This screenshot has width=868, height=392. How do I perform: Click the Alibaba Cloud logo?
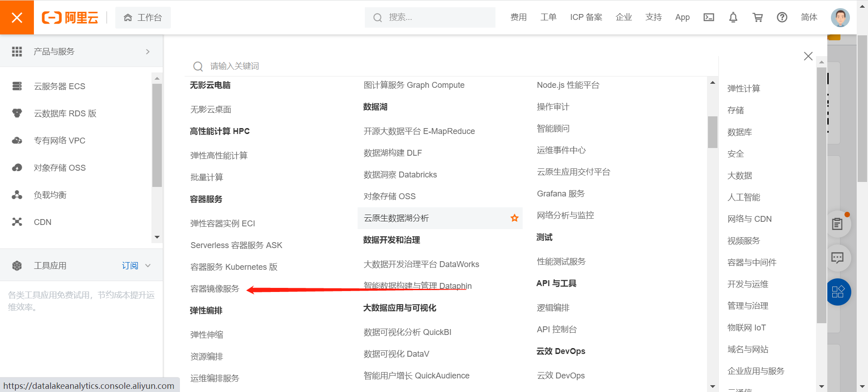click(70, 18)
